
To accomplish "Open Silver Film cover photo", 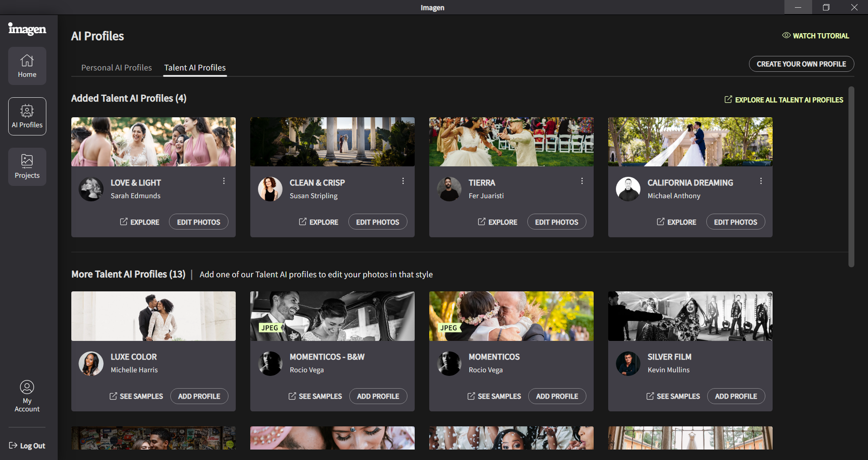I will coord(690,316).
